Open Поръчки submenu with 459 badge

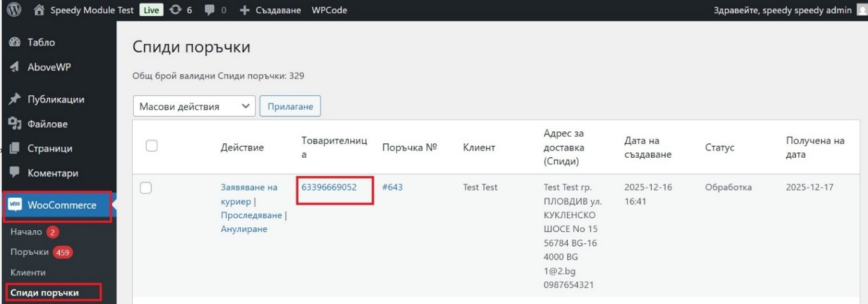click(x=30, y=252)
